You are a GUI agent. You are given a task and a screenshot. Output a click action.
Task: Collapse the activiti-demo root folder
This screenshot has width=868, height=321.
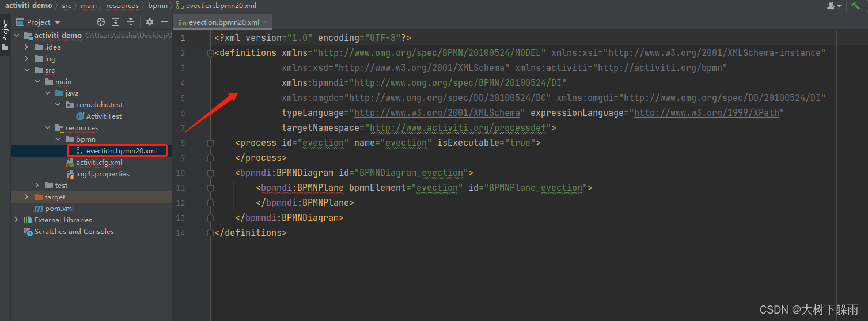click(16, 36)
